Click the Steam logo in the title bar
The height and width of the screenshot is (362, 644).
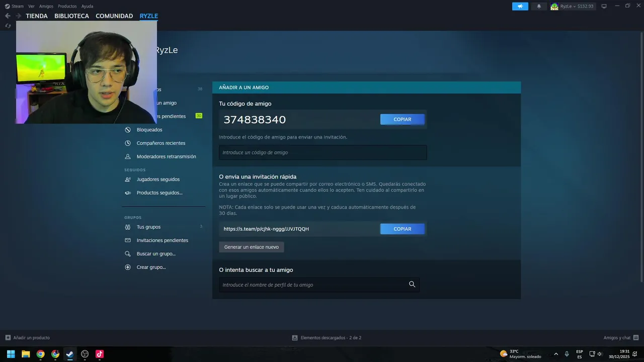[x=7, y=6]
